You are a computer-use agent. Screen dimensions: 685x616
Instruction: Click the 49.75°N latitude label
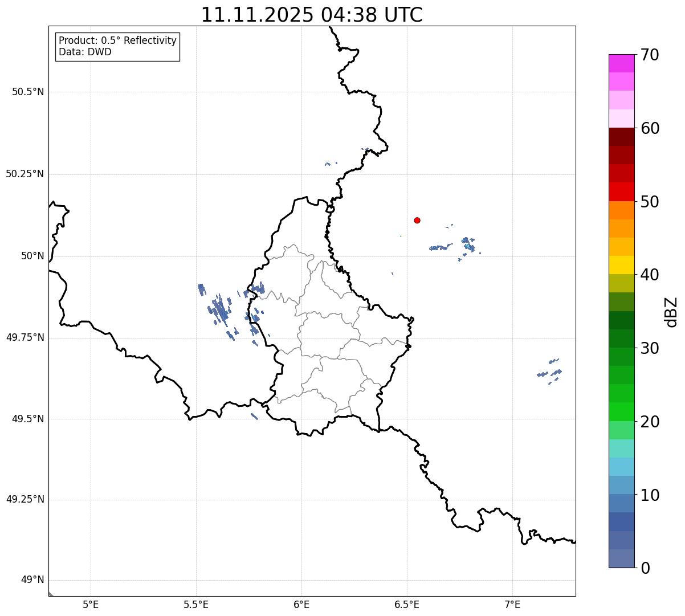point(25,337)
